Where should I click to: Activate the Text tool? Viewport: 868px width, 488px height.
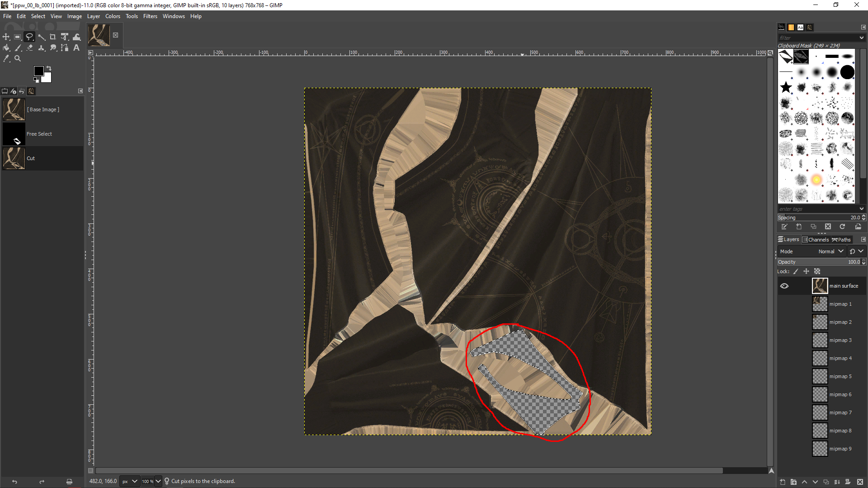tap(76, 47)
